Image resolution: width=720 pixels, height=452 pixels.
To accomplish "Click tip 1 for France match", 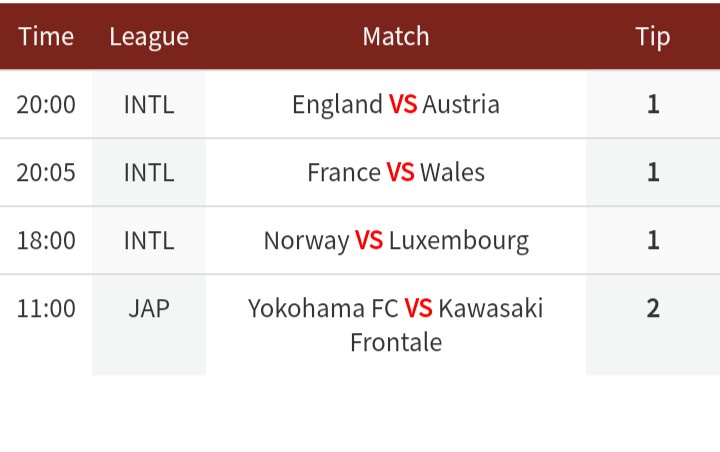I will [x=653, y=172].
